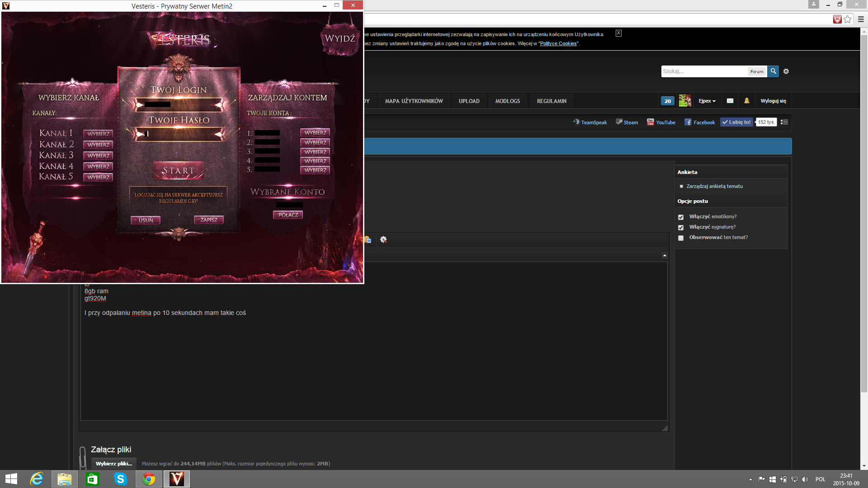Click the Lubię to! like button
The height and width of the screenshot is (488, 868).
tap(736, 122)
